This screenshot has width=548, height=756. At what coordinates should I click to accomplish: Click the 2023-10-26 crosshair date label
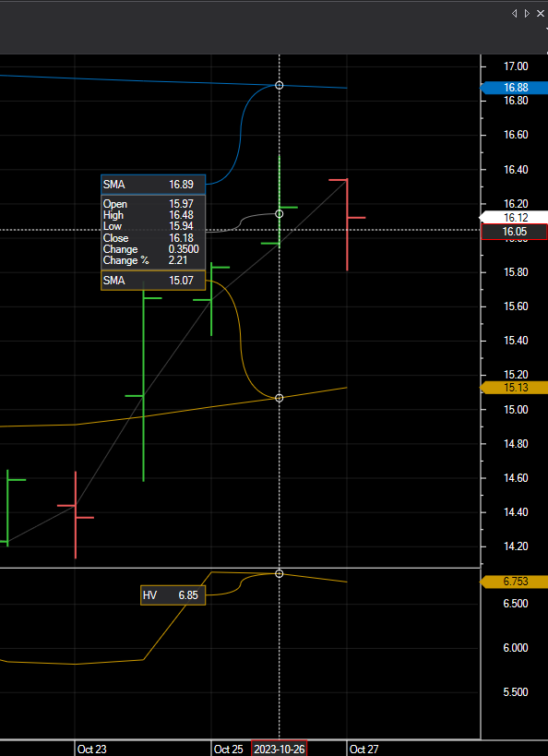(279, 750)
